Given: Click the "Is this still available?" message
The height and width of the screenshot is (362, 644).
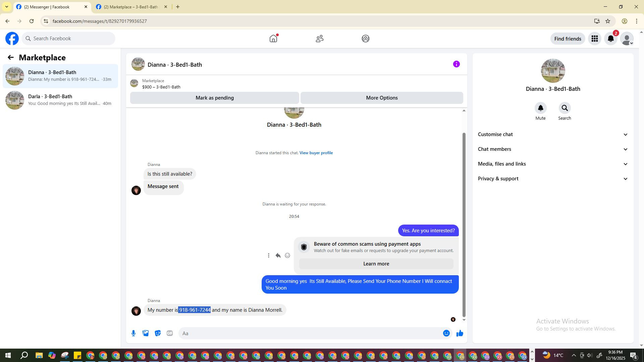Looking at the screenshot, I should (x=170, y=174).
